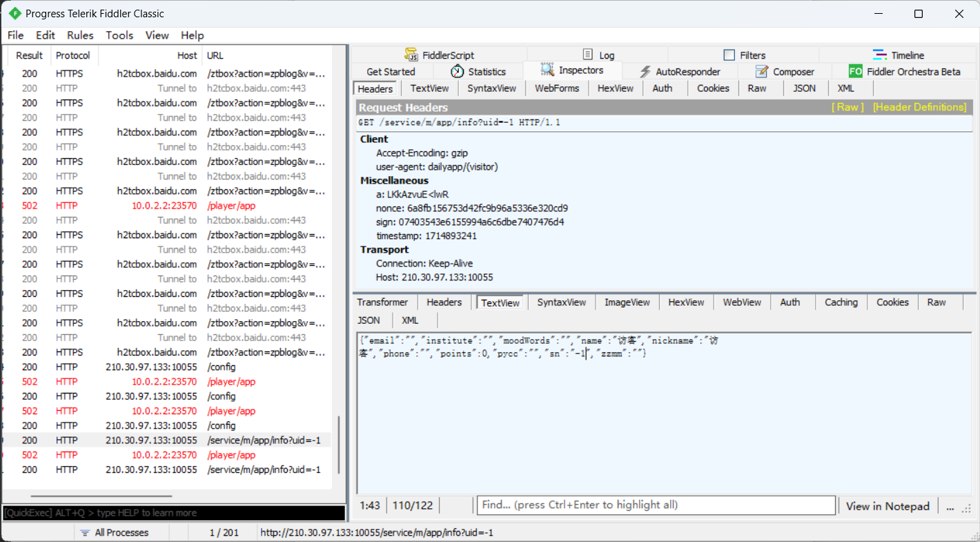Click the Find text search field
980x542 pixels.
click(656, 505)
